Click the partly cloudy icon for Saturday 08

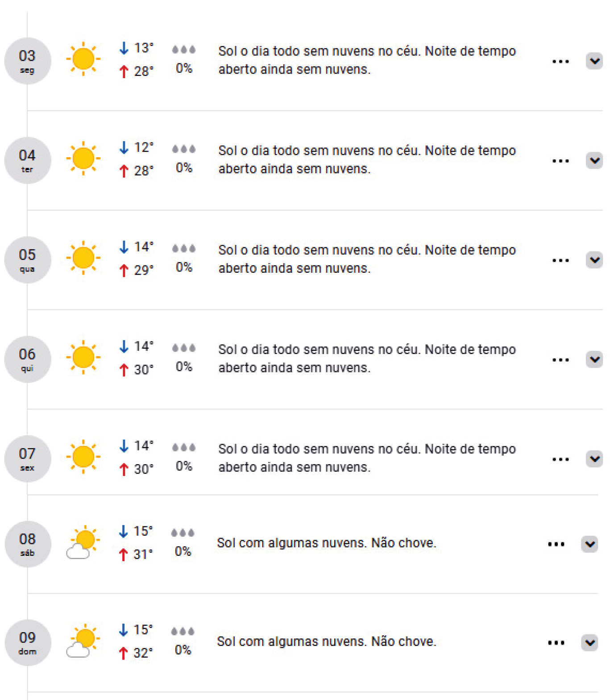point(83,542)
